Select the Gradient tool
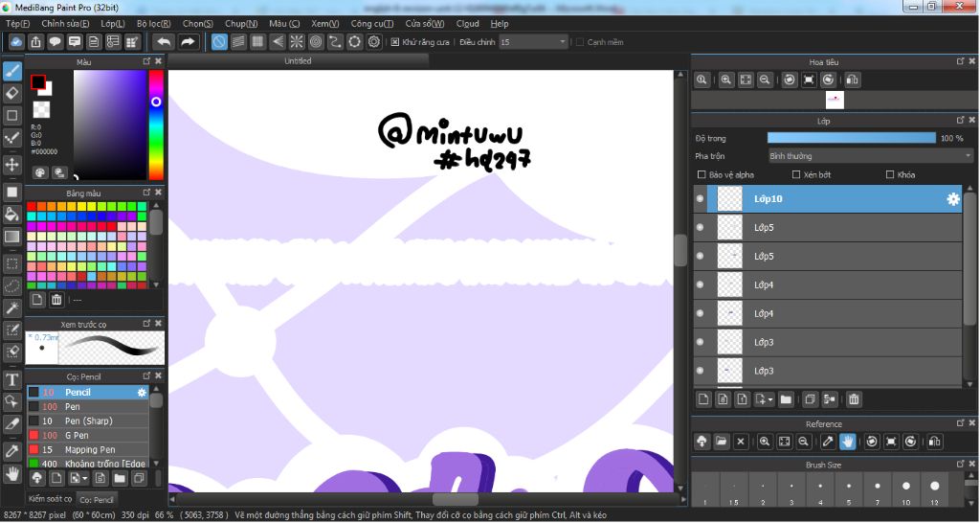The height and width of the screenshot is (523, 980). click(11, 237)
